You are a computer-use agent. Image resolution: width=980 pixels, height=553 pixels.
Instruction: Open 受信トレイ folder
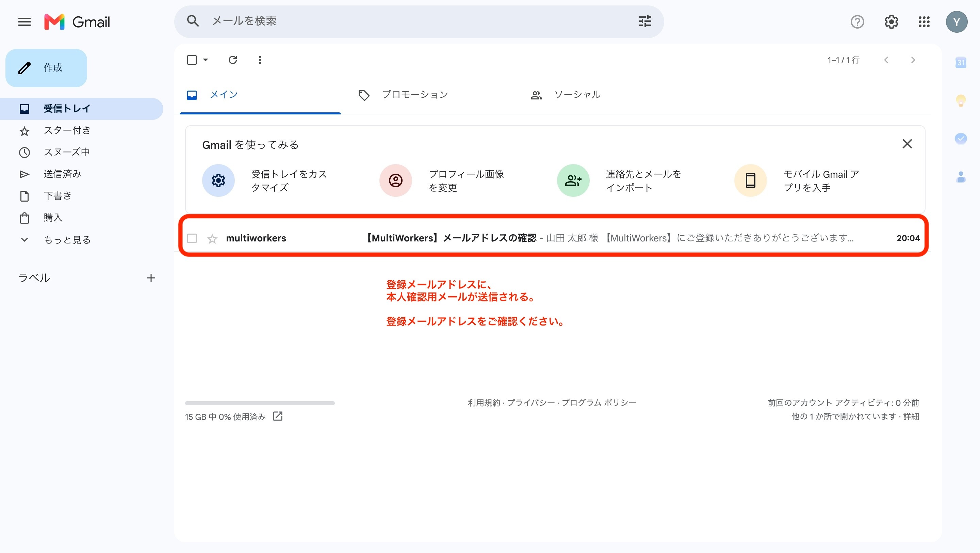pyautogui.click(x=81, y=109)
